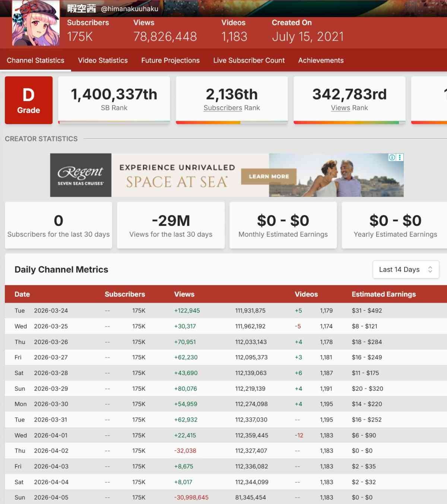Click the 1,400,337th SB Rank card
The width and height of the screenshot is (447, 504).
click(x=114, y=99)
